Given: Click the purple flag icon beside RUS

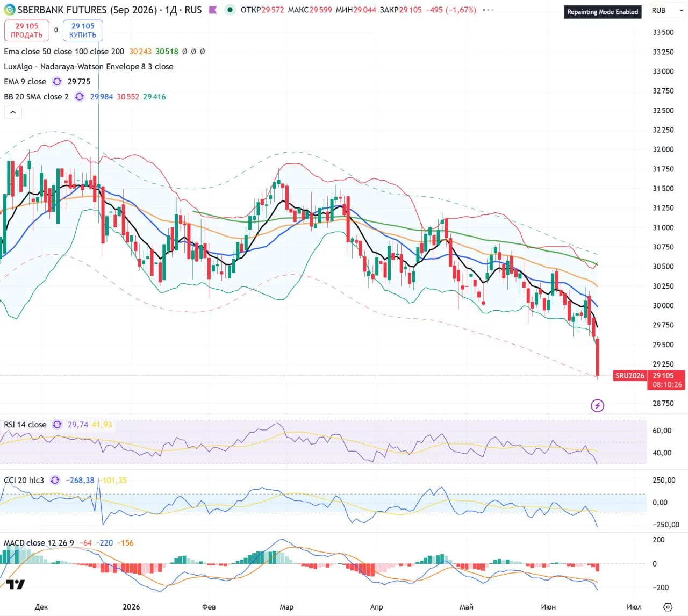Looking at the screenshot, I should (x=213, y=10).
